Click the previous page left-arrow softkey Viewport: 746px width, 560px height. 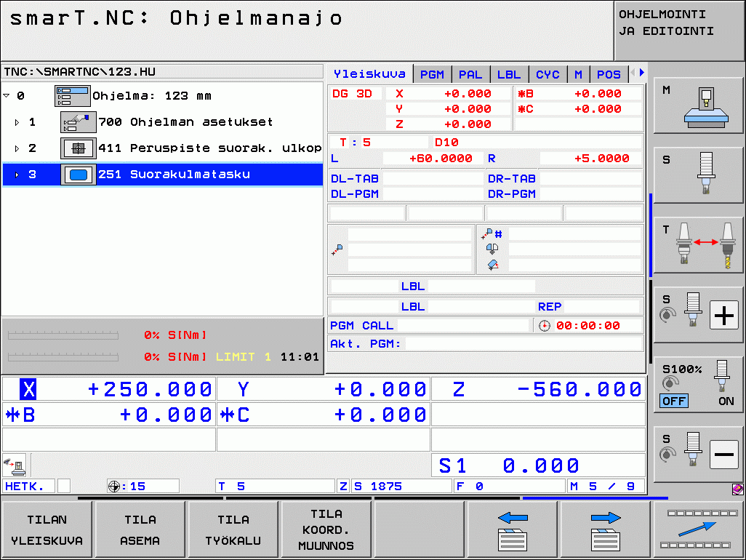pos(513,529)
